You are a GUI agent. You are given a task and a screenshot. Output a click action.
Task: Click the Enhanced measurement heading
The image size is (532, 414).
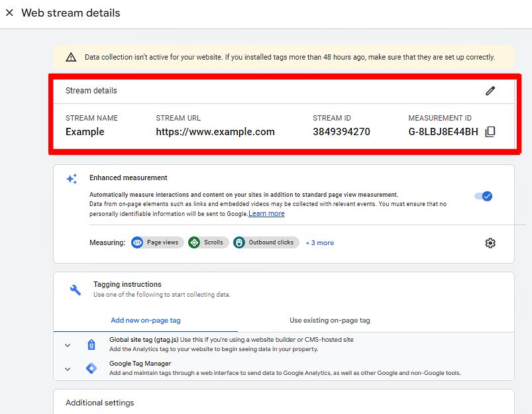click(129, 178)
